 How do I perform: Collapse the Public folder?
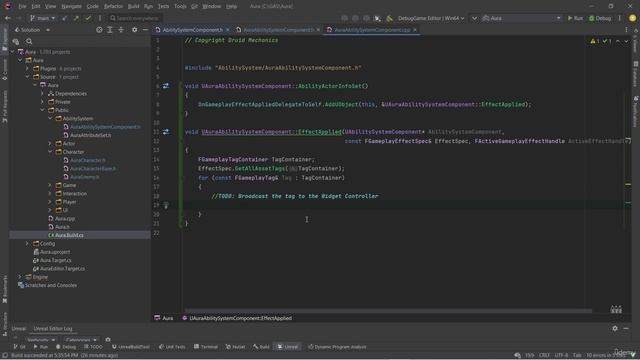pos(42,110)
